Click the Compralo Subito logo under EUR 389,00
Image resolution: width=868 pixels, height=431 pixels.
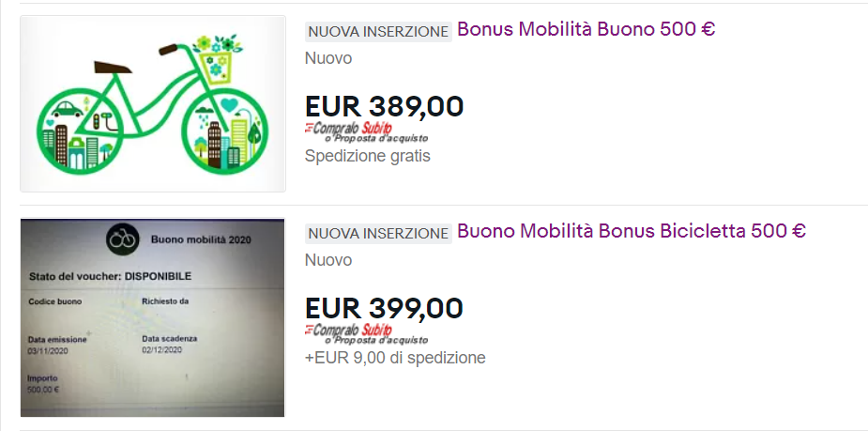coord(348,127)
